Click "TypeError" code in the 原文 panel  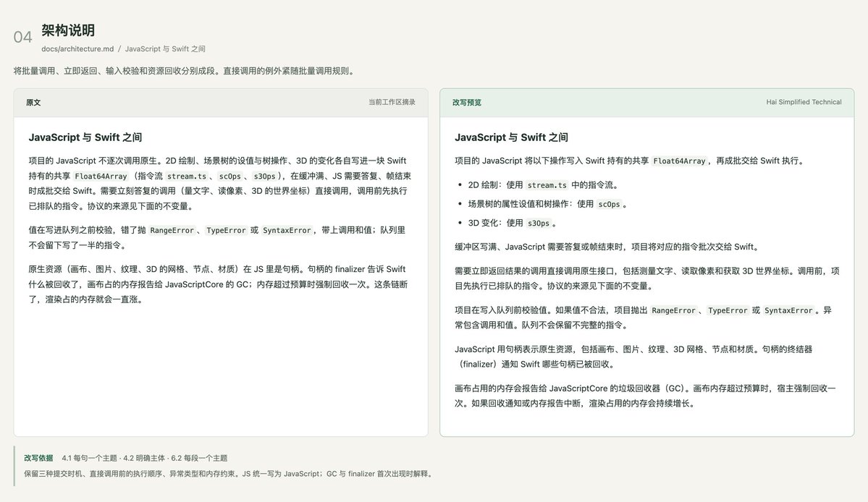click(226, 231)
